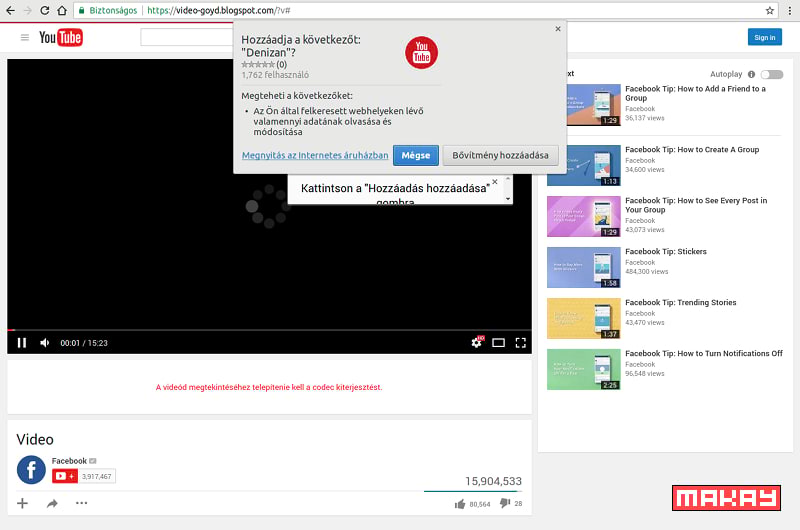Viewport: 800px width, 530px height.
Task: Bookmark page with the star icon
Action: [x=770, y=10]
